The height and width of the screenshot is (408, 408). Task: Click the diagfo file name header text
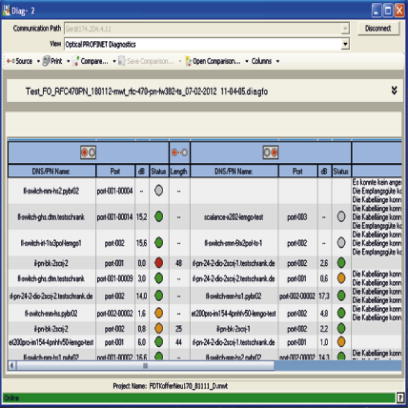pyautogui.click(x=147, y=91)
